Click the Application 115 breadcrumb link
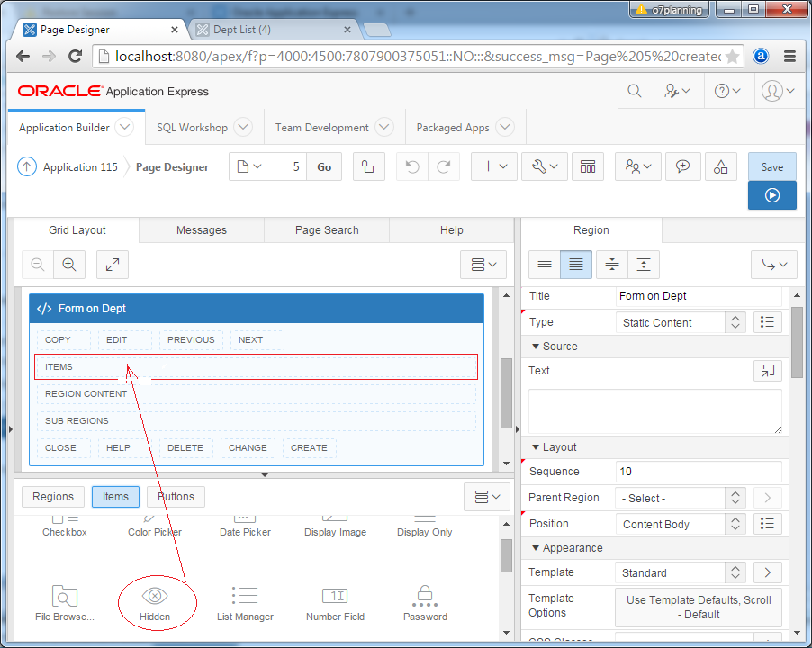Screen dimensions: 812x648 (x=80, y=167)
